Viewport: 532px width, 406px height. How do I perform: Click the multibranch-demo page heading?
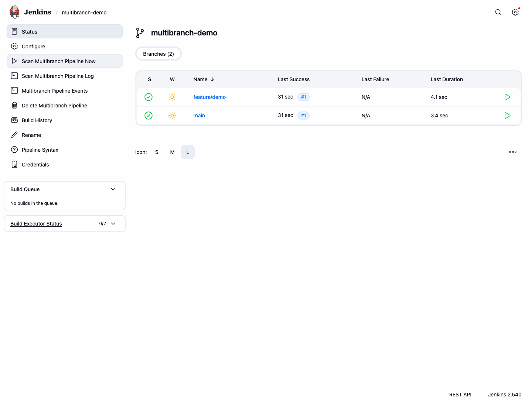coord(184,33)
